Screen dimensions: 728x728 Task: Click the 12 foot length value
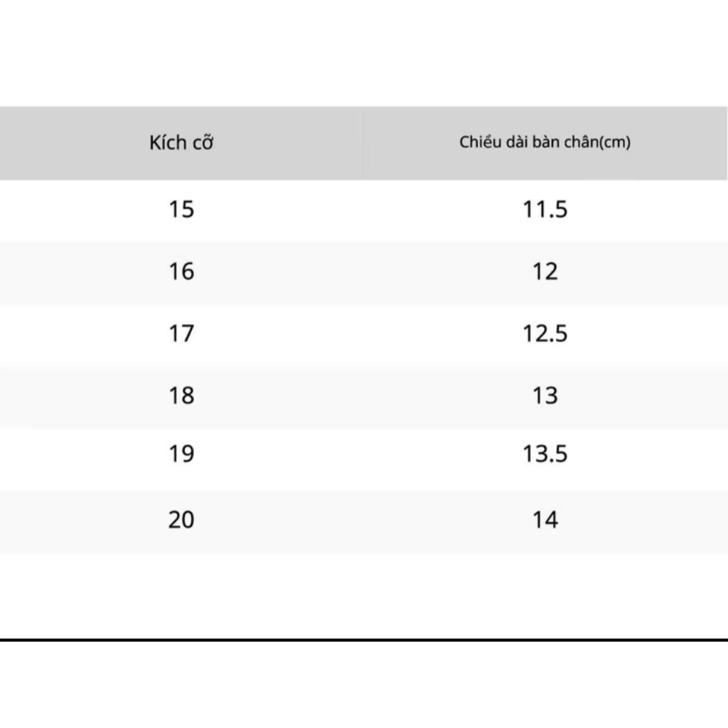pos(545,271)
